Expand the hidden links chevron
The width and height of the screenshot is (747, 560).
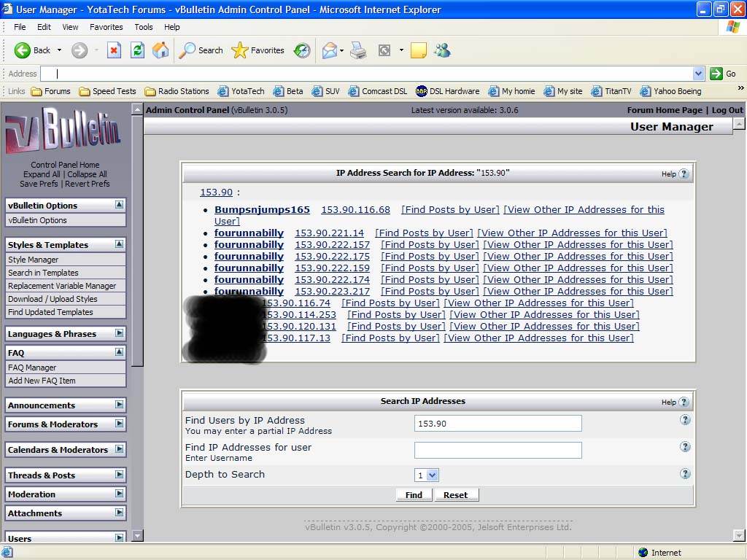click(740, 88)
